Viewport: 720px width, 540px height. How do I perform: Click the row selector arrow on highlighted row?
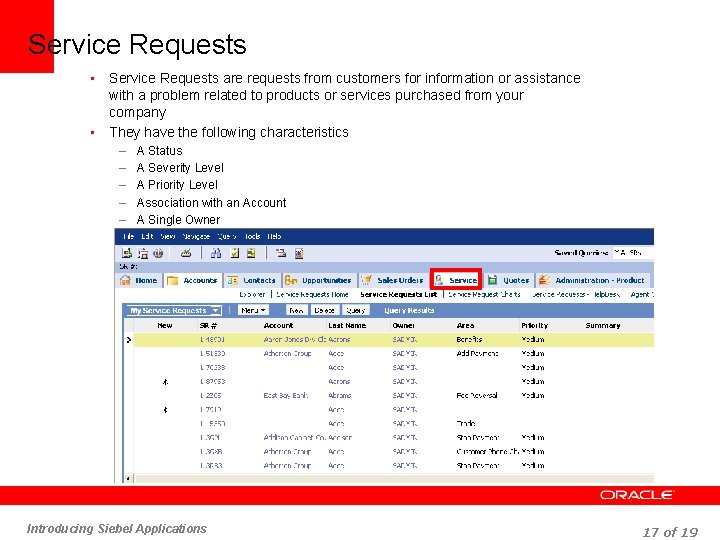coord(129,340)
